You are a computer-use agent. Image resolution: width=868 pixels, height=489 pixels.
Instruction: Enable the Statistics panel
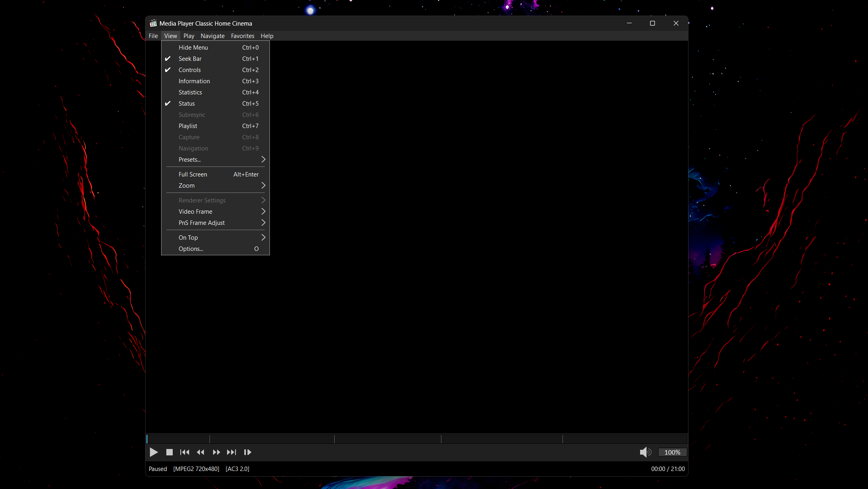tap(216, 92)
